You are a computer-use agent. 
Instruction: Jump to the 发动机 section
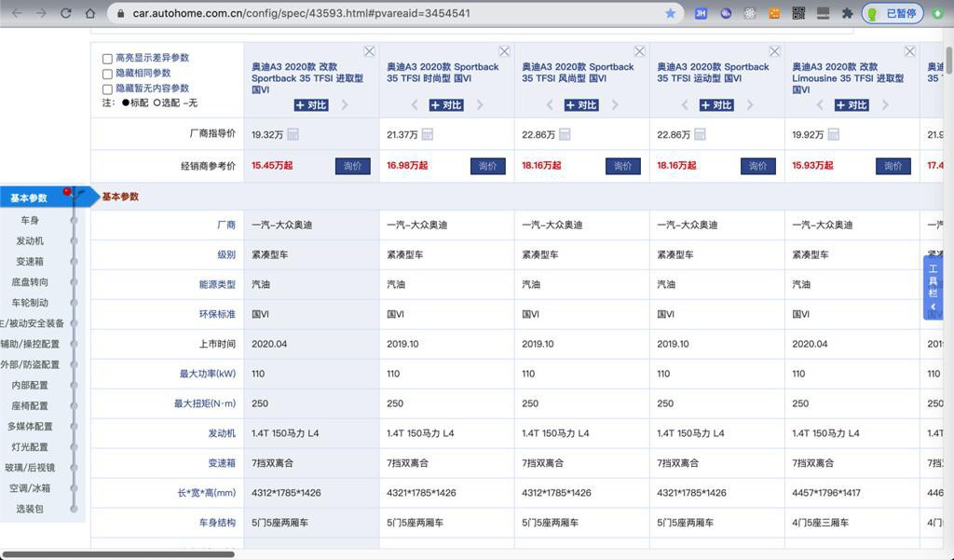[x=30, y=241]
